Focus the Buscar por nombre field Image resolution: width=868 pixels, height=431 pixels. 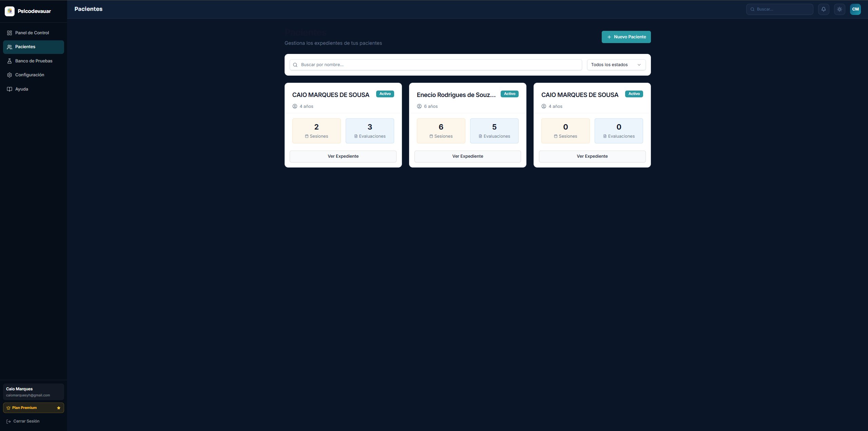(436, 65)
